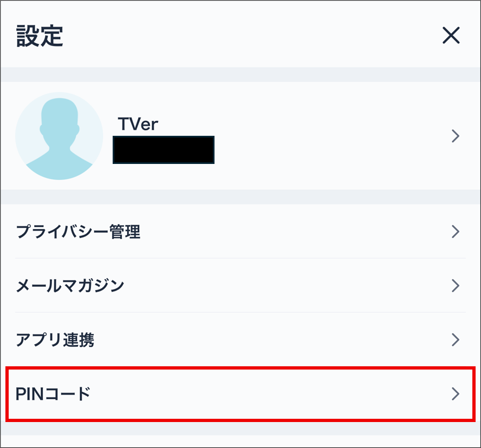Click the person silhouette image
Screen dimensions: 481x448
click(60, 136)
